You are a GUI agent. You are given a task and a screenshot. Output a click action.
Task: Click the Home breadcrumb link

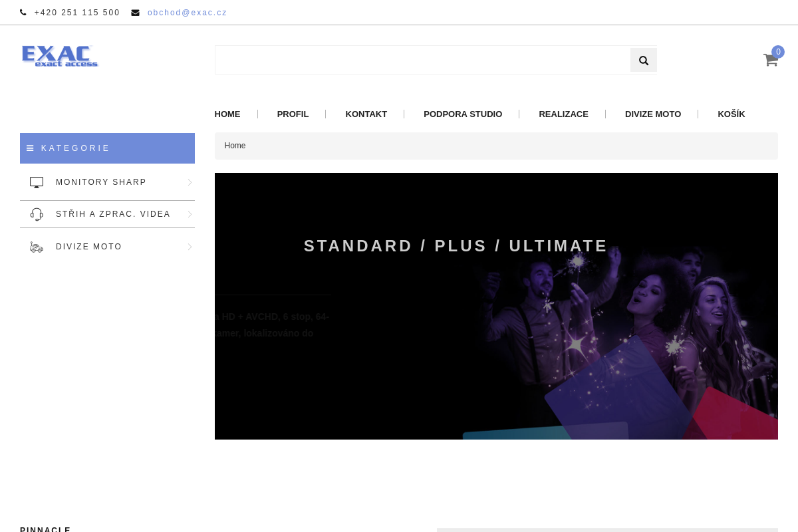(x=235, y=146)
